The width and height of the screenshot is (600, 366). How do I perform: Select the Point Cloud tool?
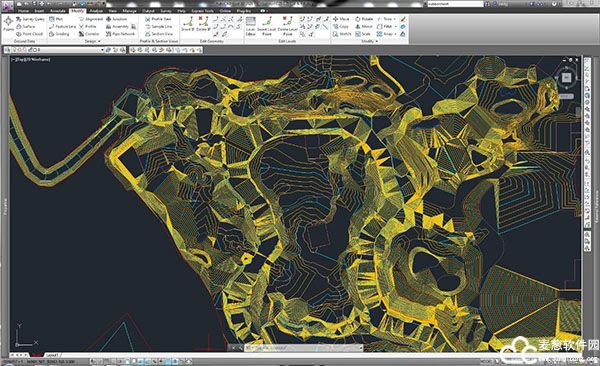[29, 34]
